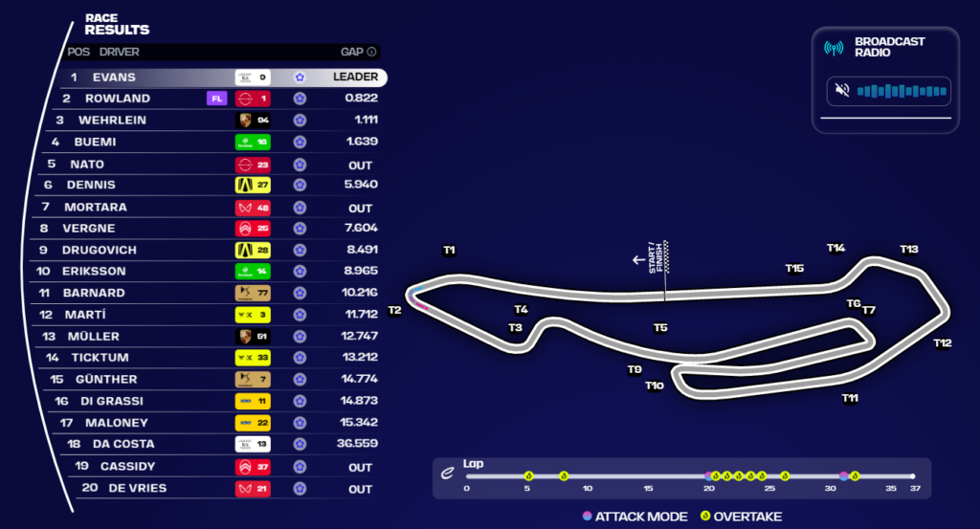Image resolution: width=980 pixels, height=529 pixels.
Task: Toggle the star icon for Vergne
Action: coord(300,229)
